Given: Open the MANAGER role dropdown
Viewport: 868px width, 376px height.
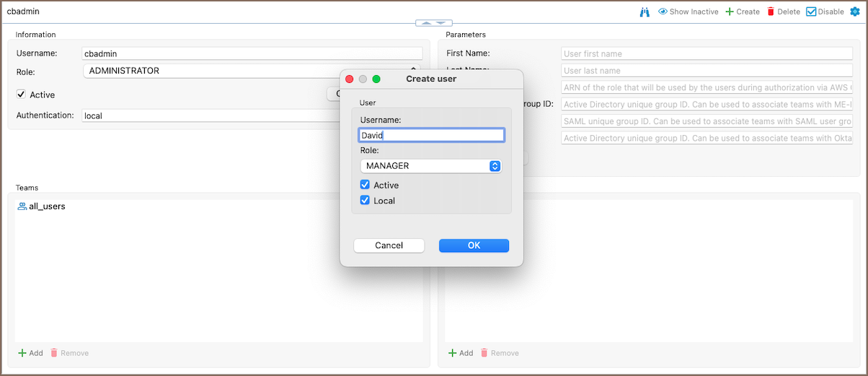Looking at the screenshot, I should click(430, 166).
